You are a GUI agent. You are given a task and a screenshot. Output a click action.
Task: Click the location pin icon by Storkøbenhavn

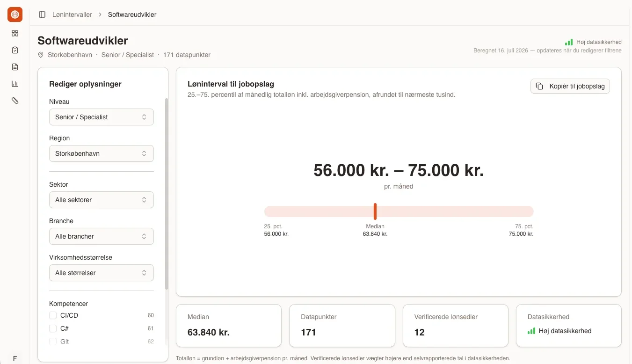tap(41, 55)
